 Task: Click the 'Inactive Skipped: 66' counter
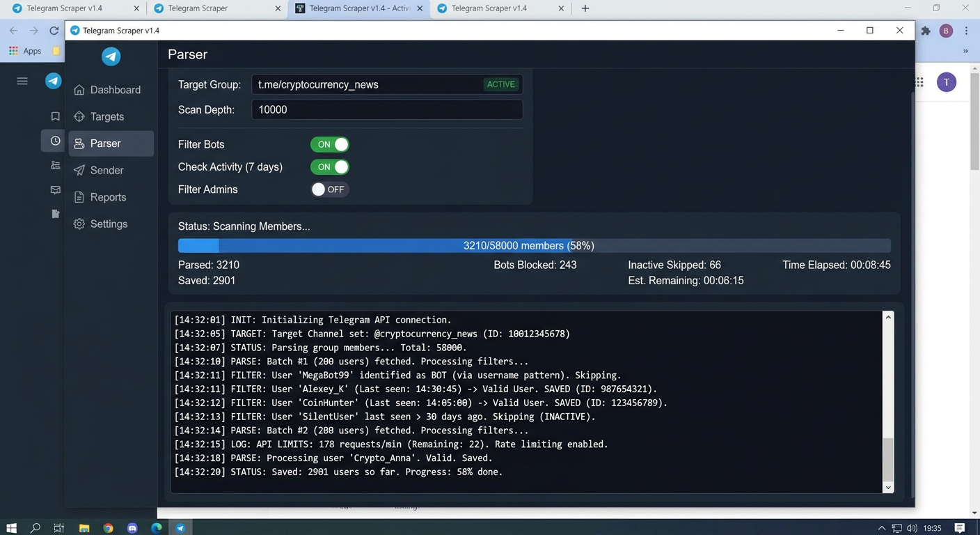point(674,265)
